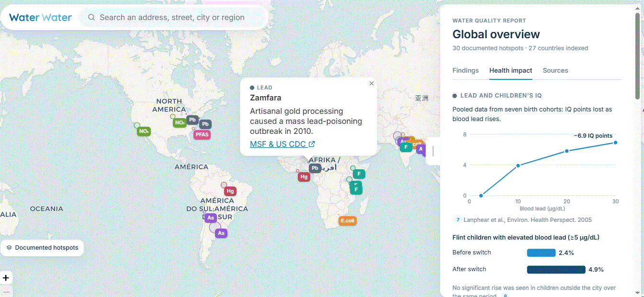The width and height of the screenshot is (644, 297).
Task: Click the Water Water logo
Action: coord(40,18)
